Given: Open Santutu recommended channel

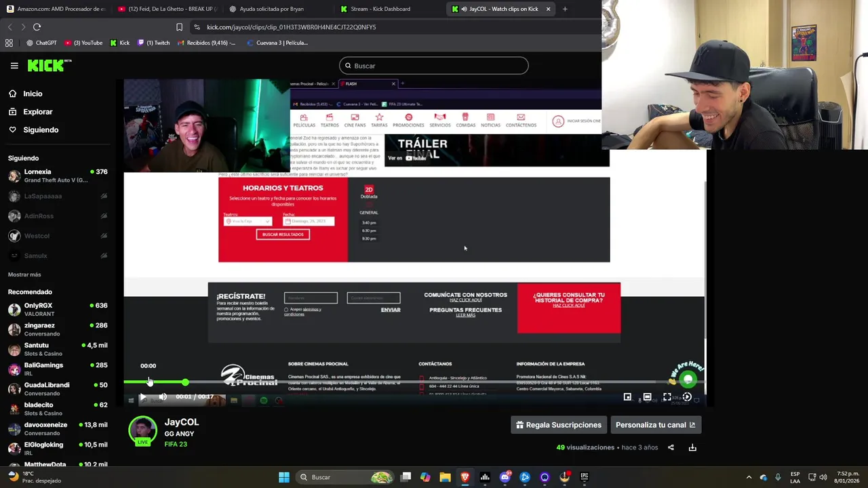Looking at the screenshot, I should point(58,349).
